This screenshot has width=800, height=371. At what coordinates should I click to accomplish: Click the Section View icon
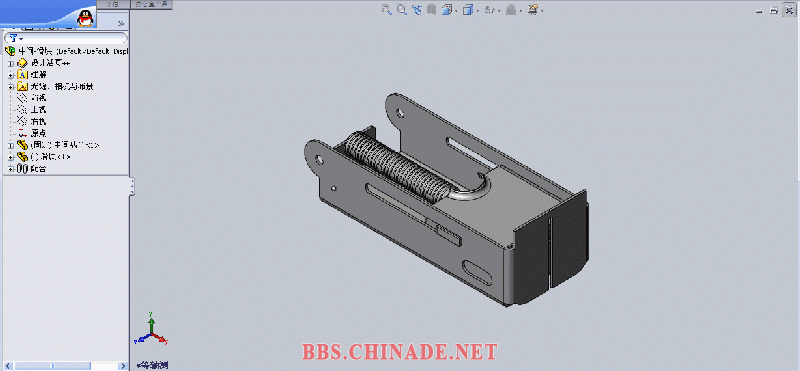click(432, 9)
